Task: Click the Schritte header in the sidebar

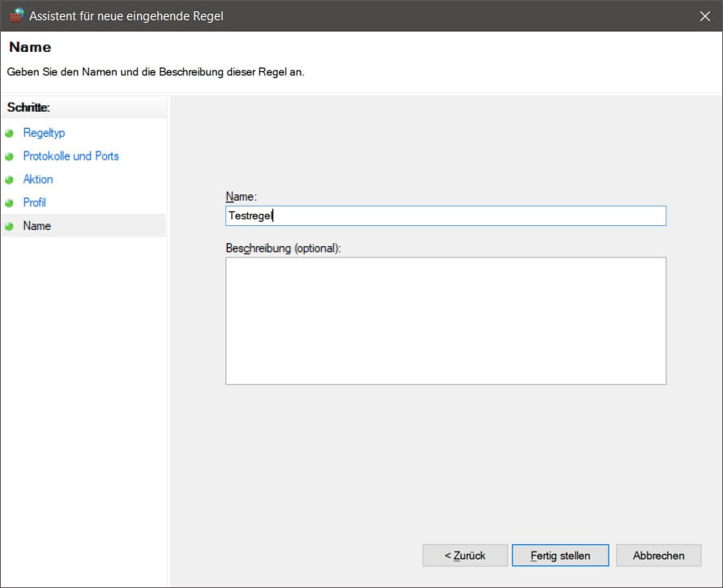Action: 29,107
